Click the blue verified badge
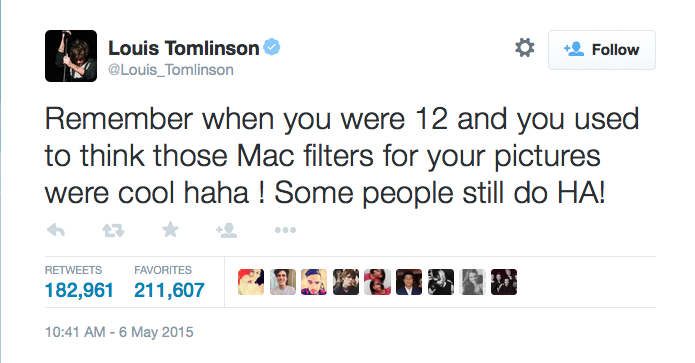Viewport: 695px width, 363px height. [272, 47]
